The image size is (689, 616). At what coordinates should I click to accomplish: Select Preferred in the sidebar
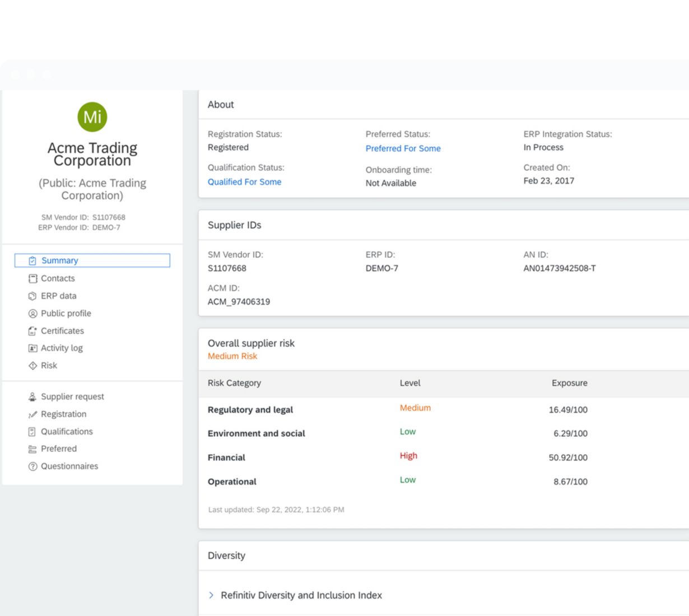tap(58, 449)
